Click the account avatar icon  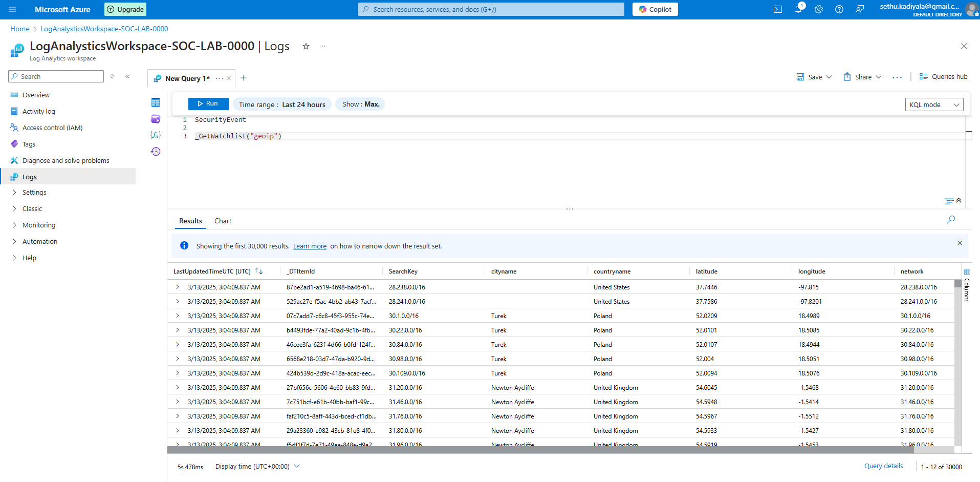[x=972, y=9]
